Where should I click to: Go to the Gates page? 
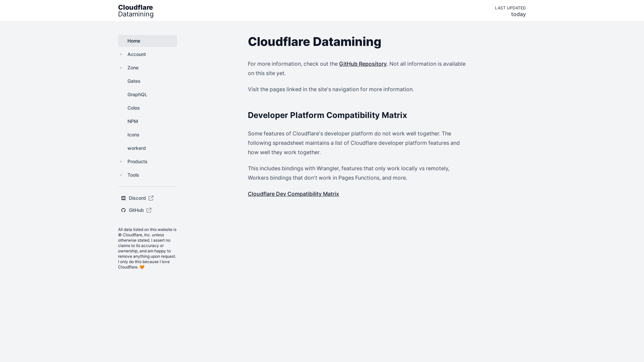coord(148,81)
